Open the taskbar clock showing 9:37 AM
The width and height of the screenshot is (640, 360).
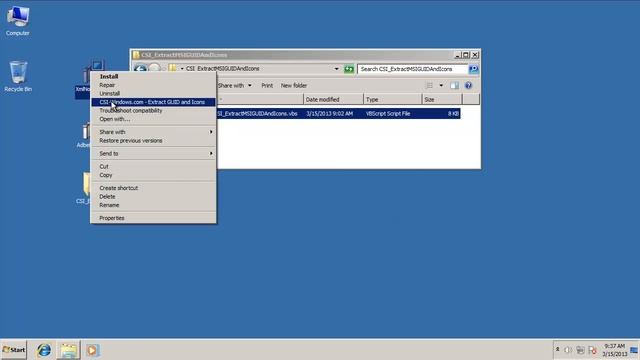[x=615, y=350]
